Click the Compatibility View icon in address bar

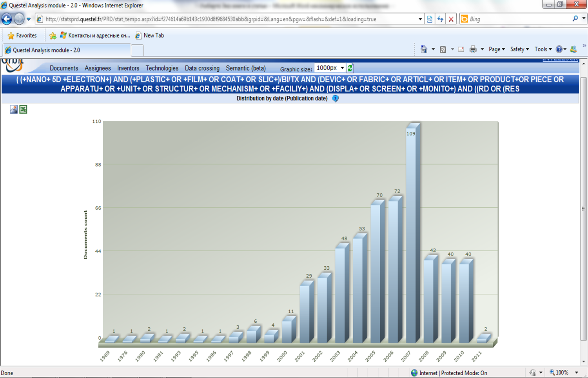430,19
